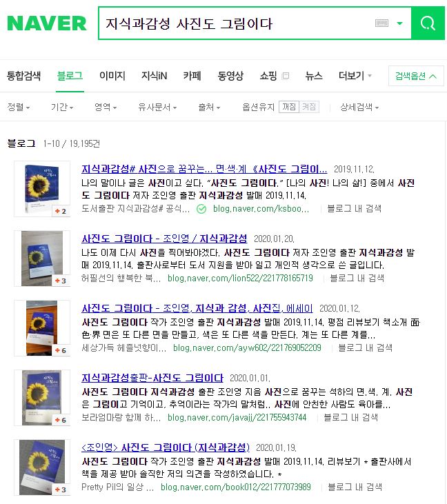Open the 기간 period dropdown
The width and height of the screenshot is (447, 504).
(62, 107)
